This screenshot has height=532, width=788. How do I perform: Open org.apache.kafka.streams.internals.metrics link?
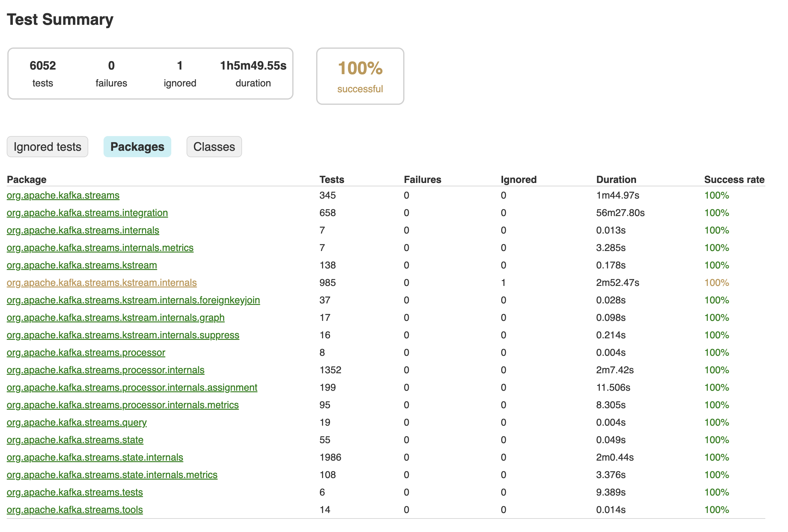100,248
